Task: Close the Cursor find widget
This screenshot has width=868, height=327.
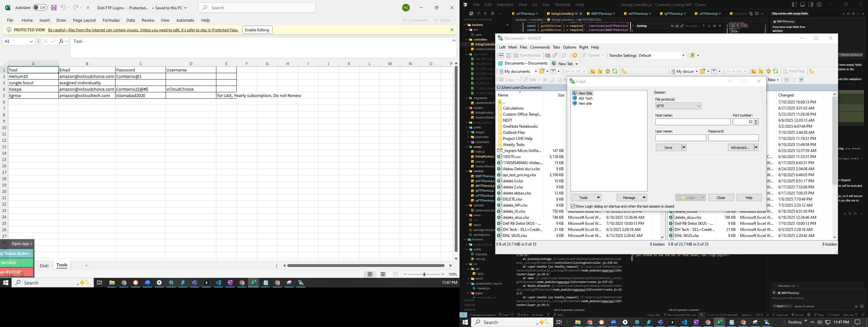Action: [x=720, y=26]
